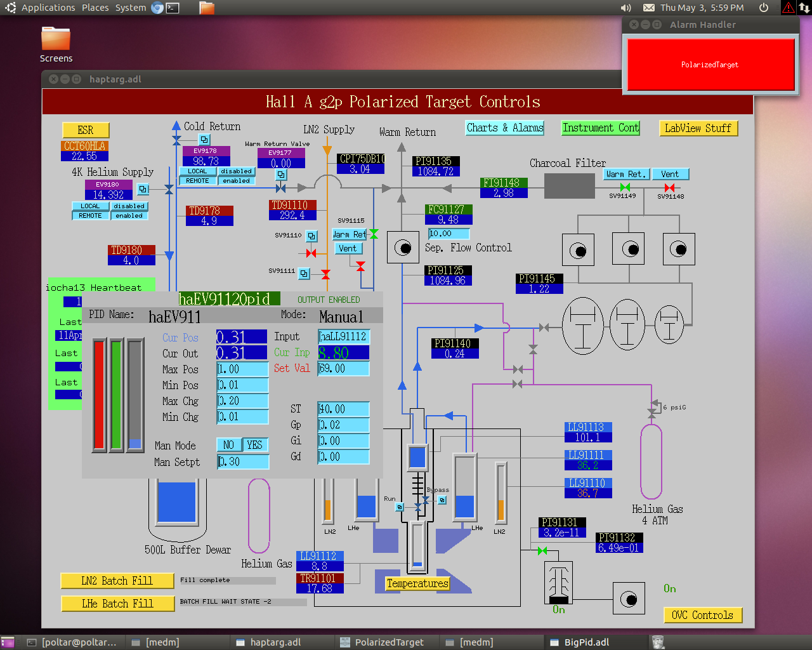812x650 pixels.
Task: Open the Places menu
Action: pos(95,8)
